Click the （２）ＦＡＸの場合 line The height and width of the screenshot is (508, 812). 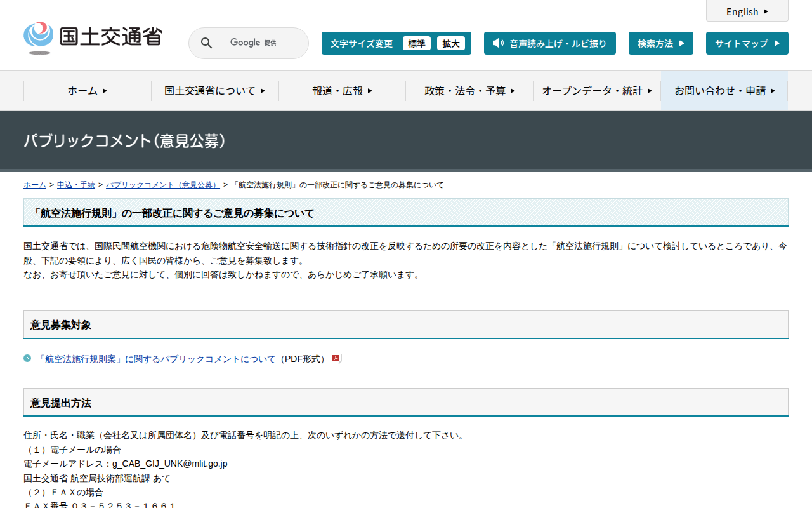63,492
